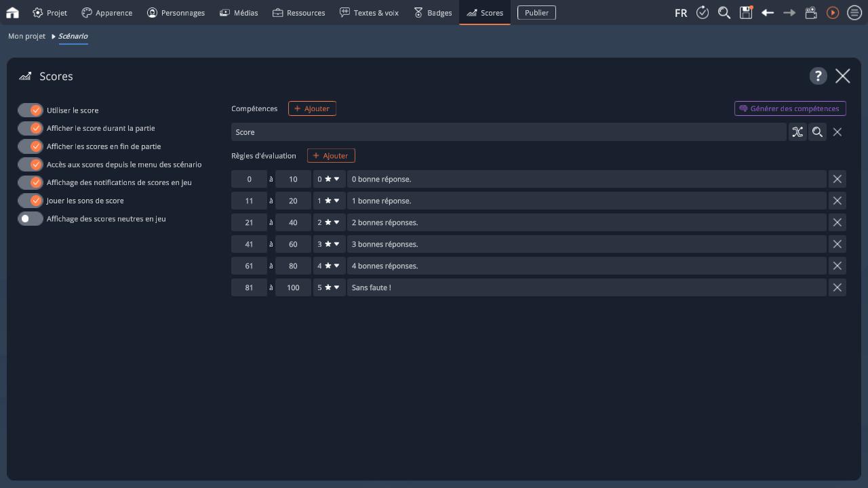Undo with the left arrow icon
Screen dimensions: 868x488
tap(768, 12)
